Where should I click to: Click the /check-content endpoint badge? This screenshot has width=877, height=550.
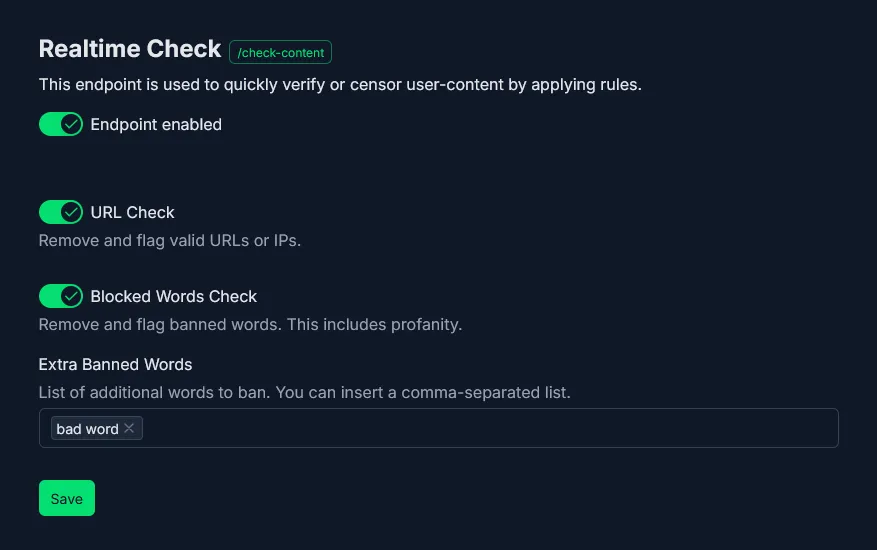point(280,52)
